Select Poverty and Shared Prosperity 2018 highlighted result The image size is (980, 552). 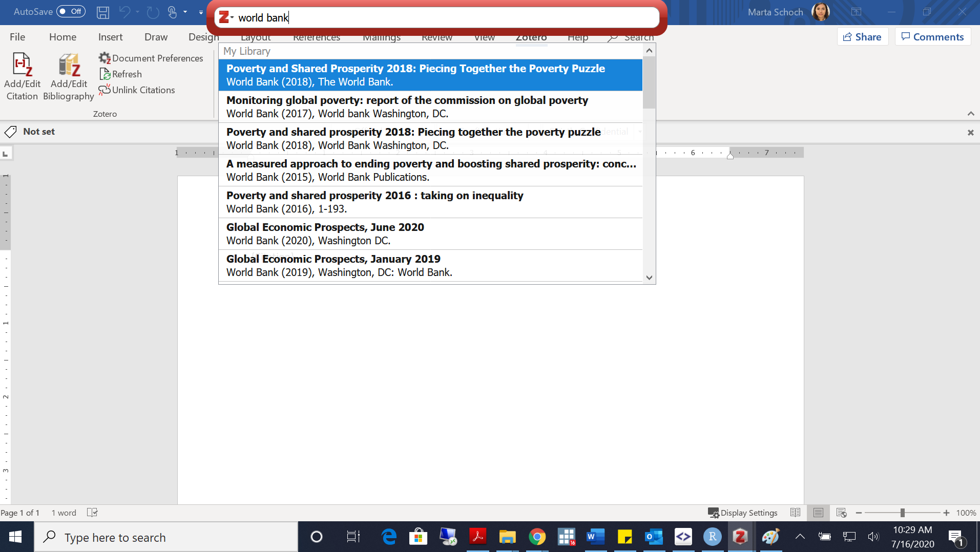click(x=430, y=75)
